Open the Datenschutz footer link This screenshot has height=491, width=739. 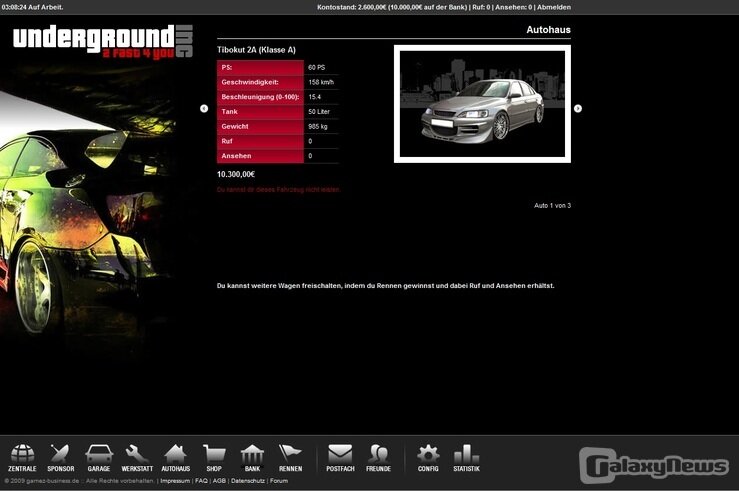coord(248,481)
